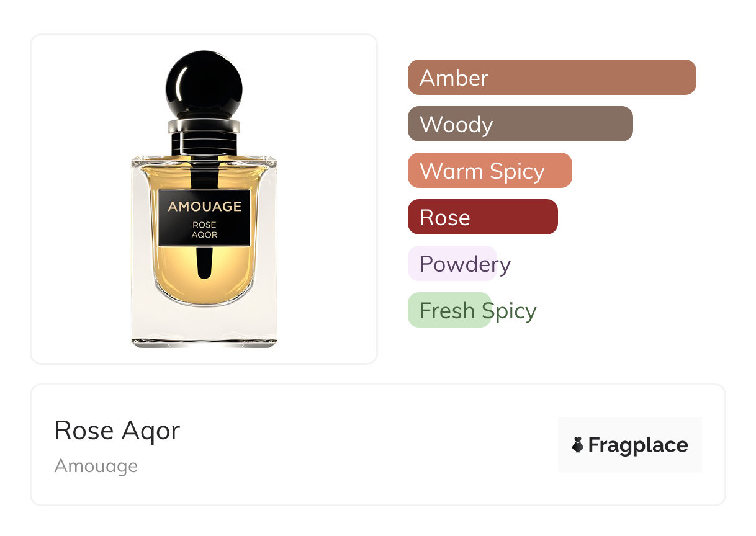Select the Woody accord bar

tap(520, 124)
